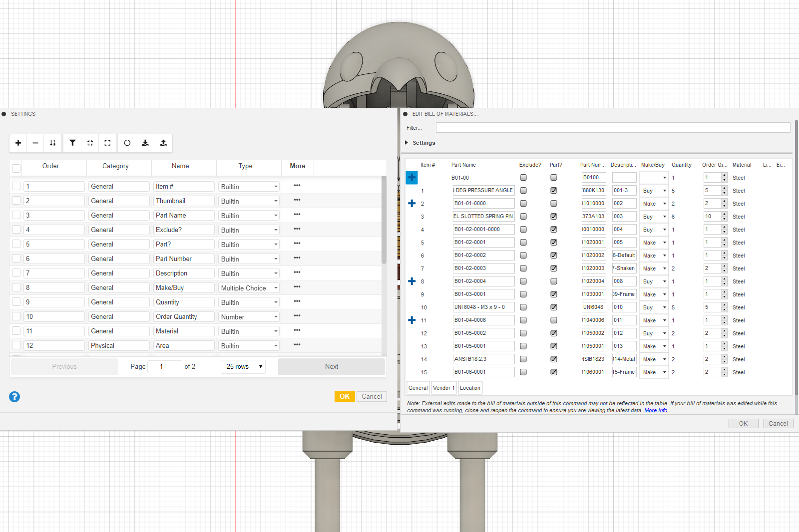Open Type dropdown for Make/Buy row
The width and height of the screenshot is (799, 532).
pyautogui.click(x=249, y=288)
